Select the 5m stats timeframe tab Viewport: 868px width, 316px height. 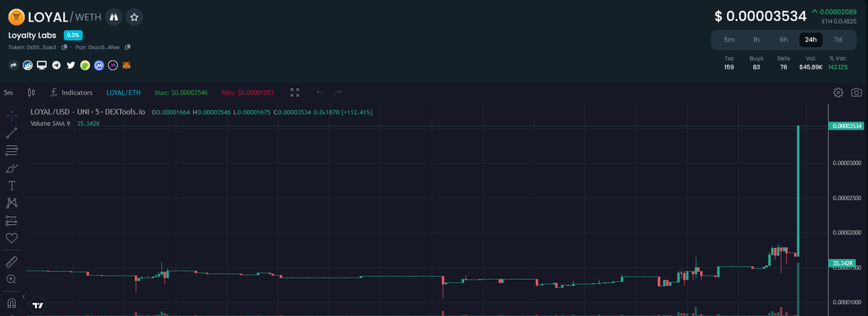point(729,40)
